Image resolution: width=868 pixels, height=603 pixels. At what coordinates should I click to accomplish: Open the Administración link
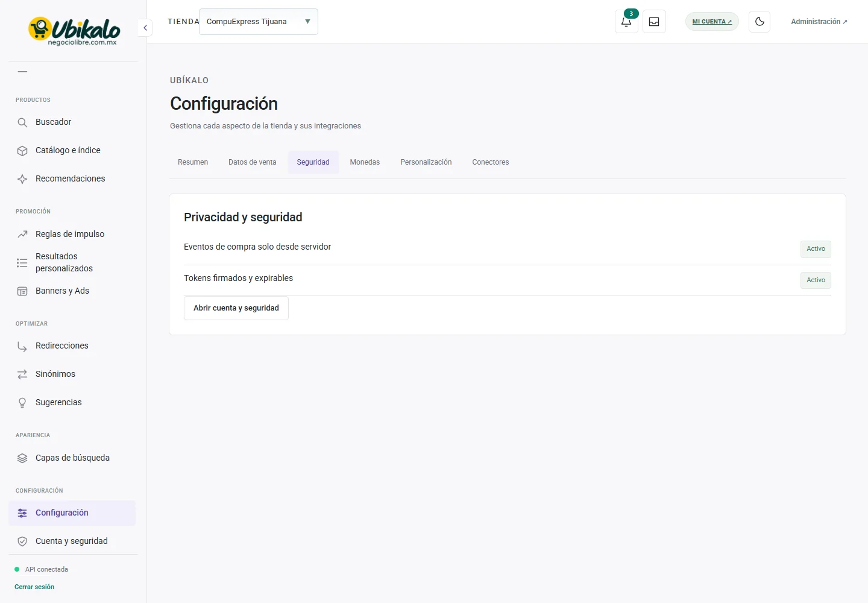tap(819, 22)
